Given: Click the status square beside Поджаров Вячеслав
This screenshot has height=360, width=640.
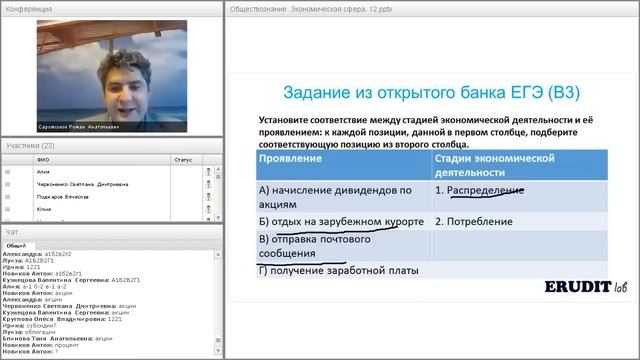Looking at the screenshot, I should (7, 197).
